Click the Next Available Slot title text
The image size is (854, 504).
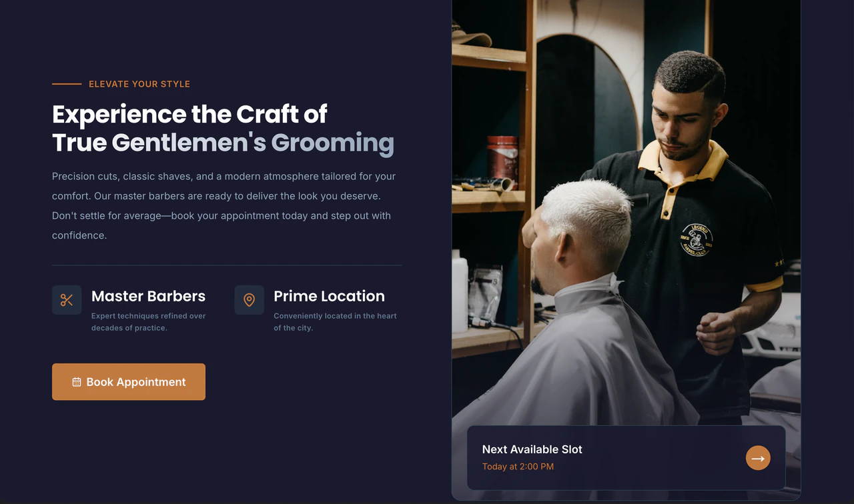532,449
